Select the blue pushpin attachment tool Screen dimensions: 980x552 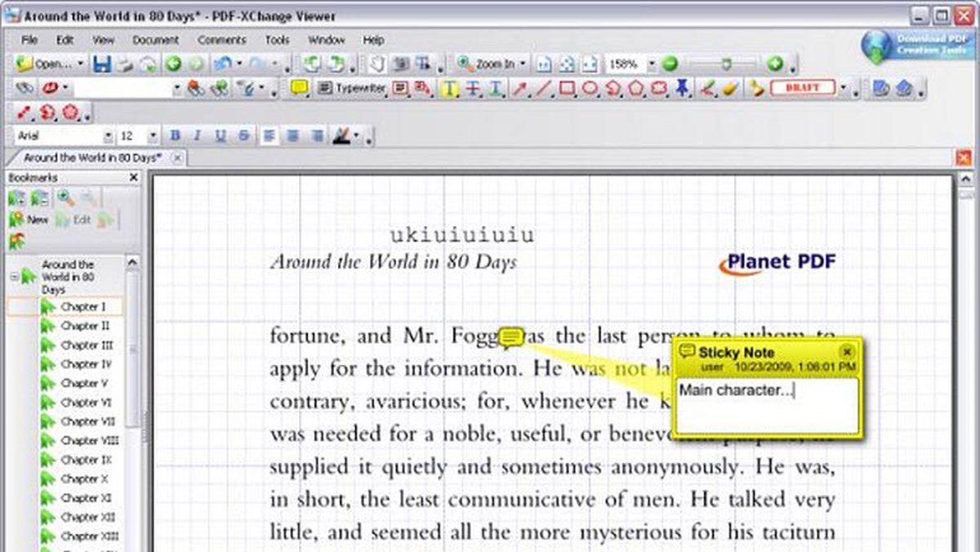point(683,87)
